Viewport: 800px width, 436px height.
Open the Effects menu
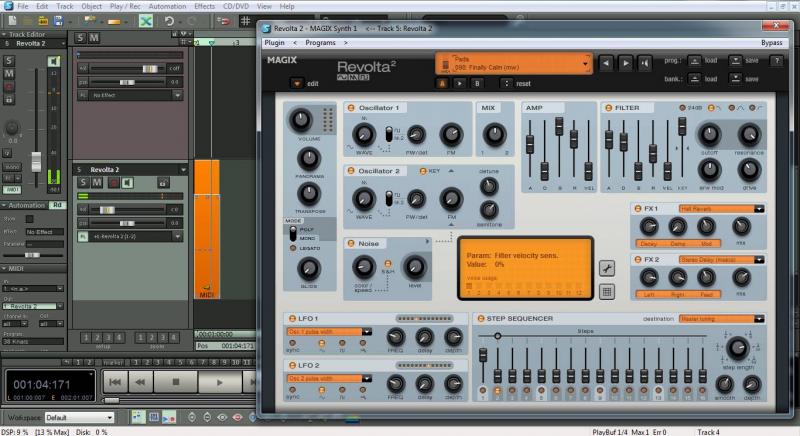click(x=204, y=6)
